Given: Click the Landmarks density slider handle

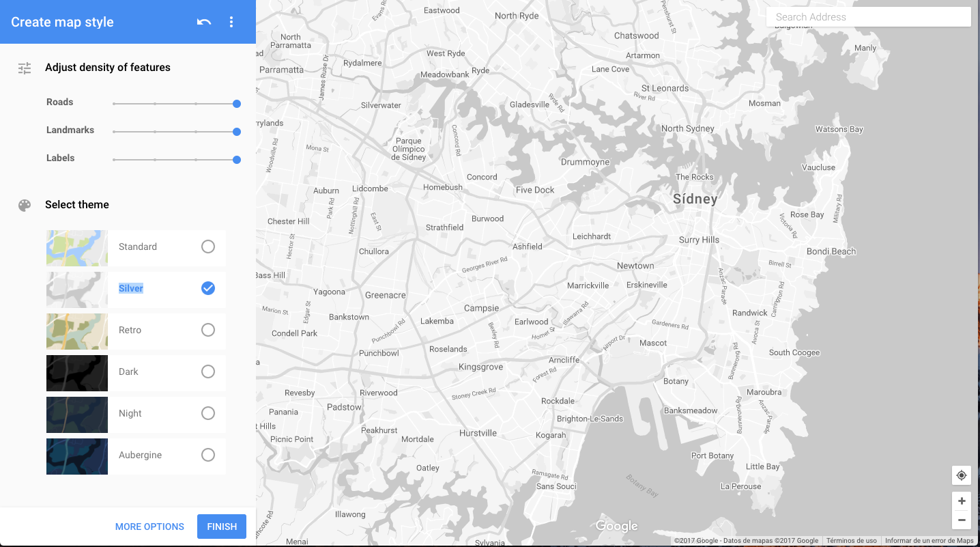Looking at the screenshot, I should (x=237, y=132).
